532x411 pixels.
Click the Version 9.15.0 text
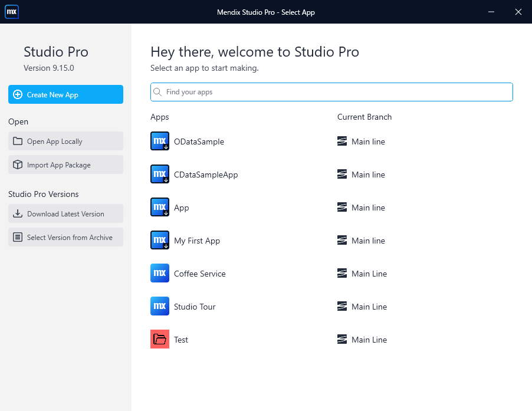coord(49,68)
